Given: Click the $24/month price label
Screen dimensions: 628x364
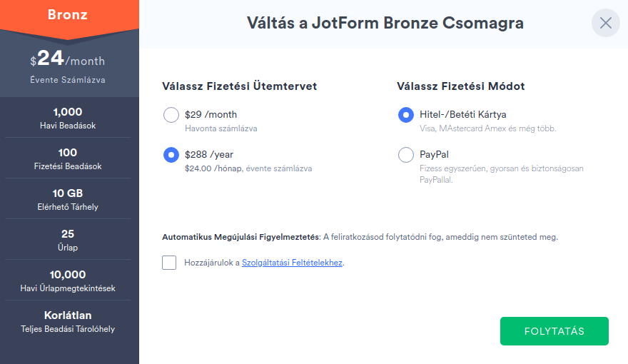Looking at the screenshot, I should (68, 59).
